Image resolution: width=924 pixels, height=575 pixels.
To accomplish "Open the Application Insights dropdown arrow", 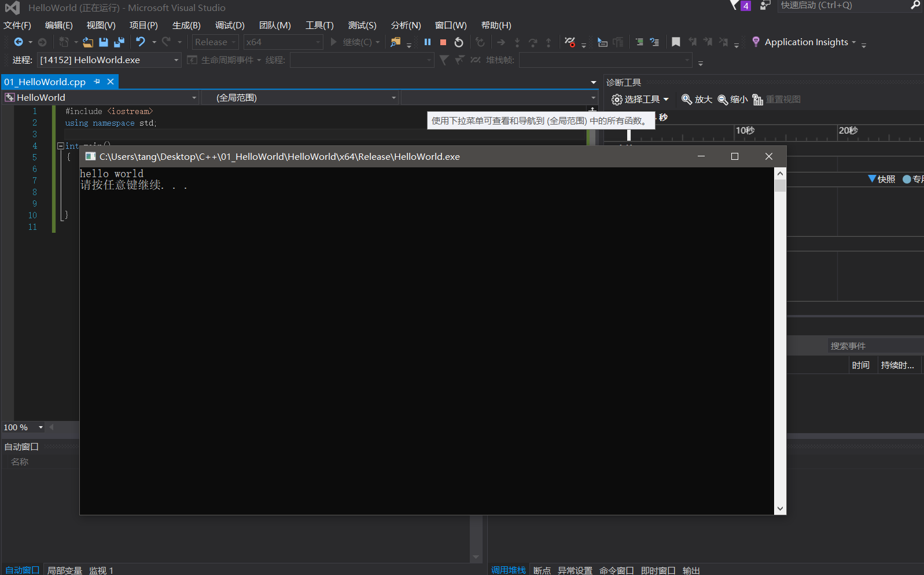I will [x=853, y=42].
